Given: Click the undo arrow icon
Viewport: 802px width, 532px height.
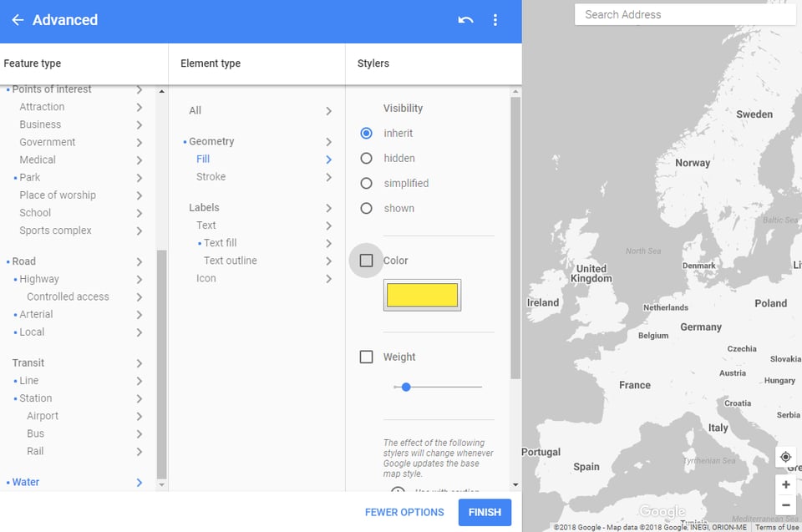Looking at the screenshot, I should pos(465,20).
